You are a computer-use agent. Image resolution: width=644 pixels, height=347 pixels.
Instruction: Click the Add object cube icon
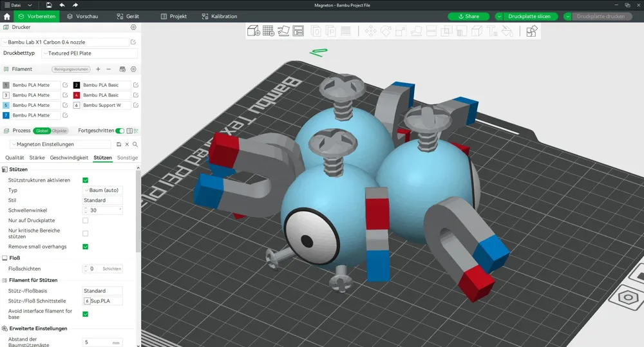(253, 31)
